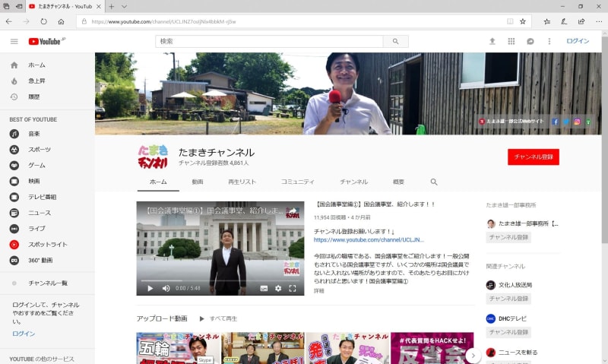608x364 pixels.
Task: Click the YouTube logo
Action: coord(46,41)
